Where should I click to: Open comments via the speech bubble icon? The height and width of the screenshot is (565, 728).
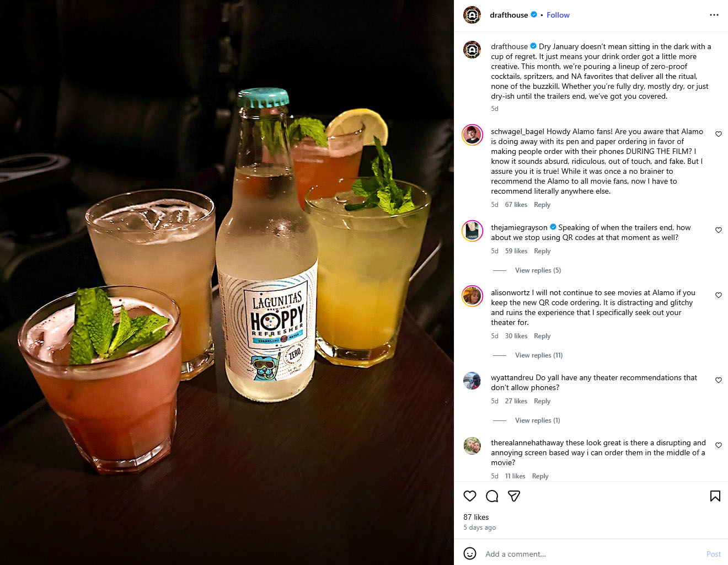492,496
